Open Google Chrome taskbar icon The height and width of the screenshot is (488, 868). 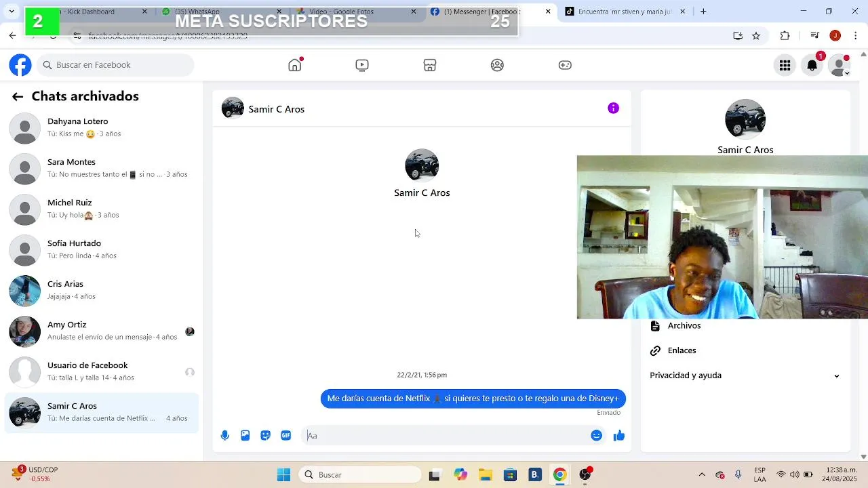tap(559, 475)
